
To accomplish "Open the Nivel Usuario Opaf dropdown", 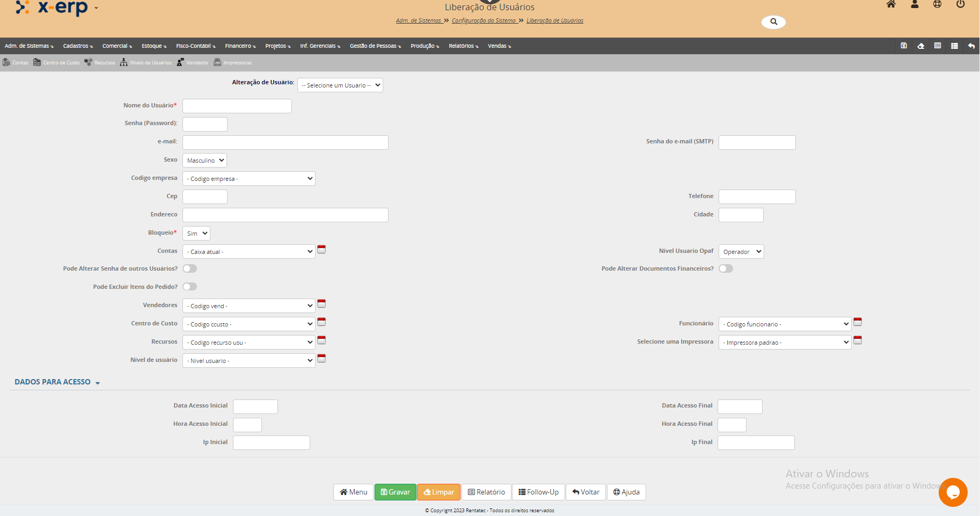I will (741, 252).
